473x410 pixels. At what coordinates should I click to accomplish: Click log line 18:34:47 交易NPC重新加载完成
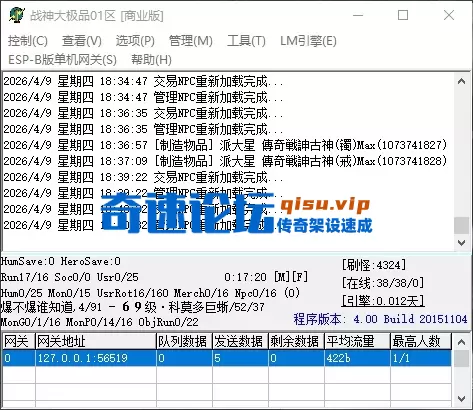tap(143, 81)
